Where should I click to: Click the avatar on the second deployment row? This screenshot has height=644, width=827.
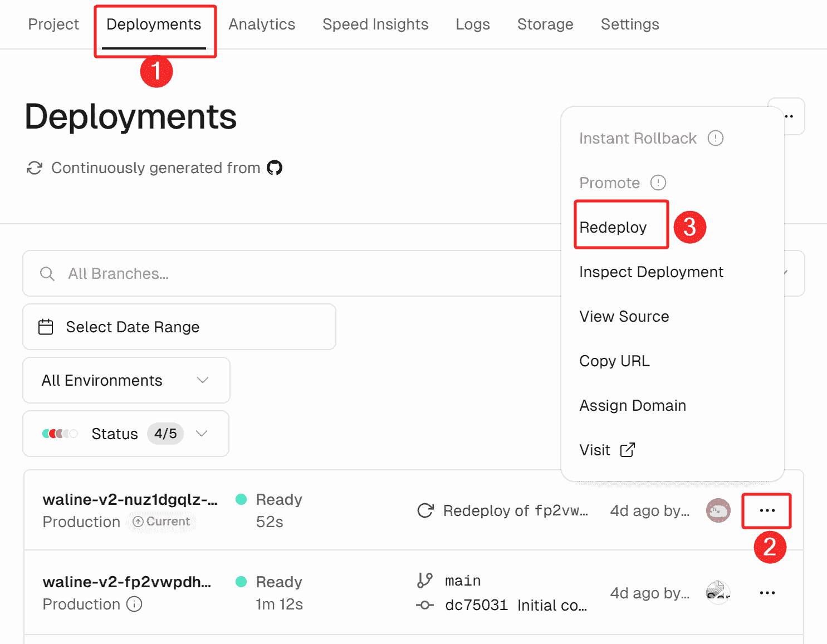[x=718, y=593]
